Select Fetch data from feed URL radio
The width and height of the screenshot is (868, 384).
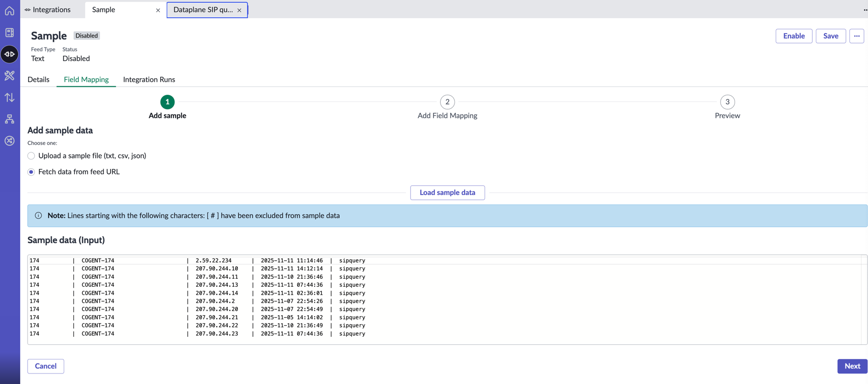click(31, 172)
